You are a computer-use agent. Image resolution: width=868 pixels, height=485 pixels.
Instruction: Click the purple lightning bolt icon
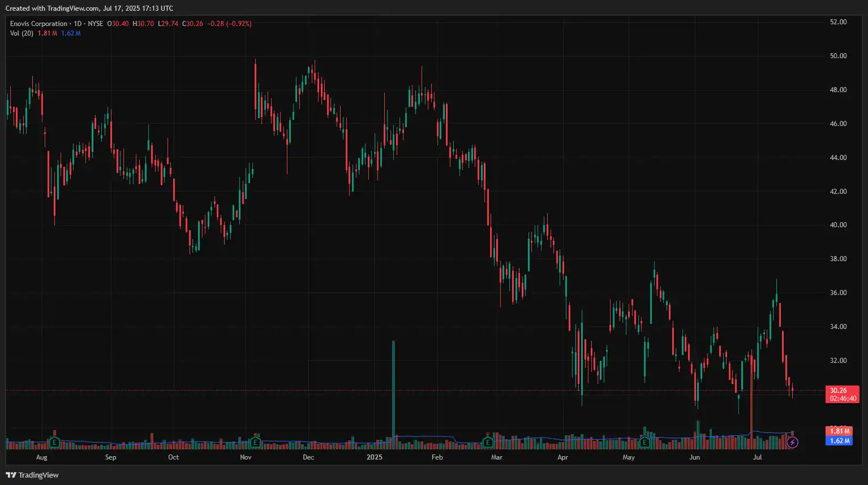[x=792, y=442]
